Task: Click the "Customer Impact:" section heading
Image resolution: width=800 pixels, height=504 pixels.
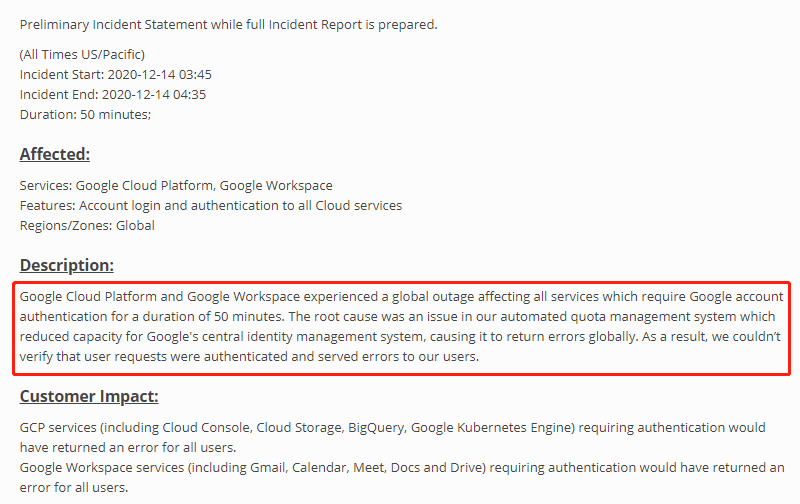Action: click(89, 396)
